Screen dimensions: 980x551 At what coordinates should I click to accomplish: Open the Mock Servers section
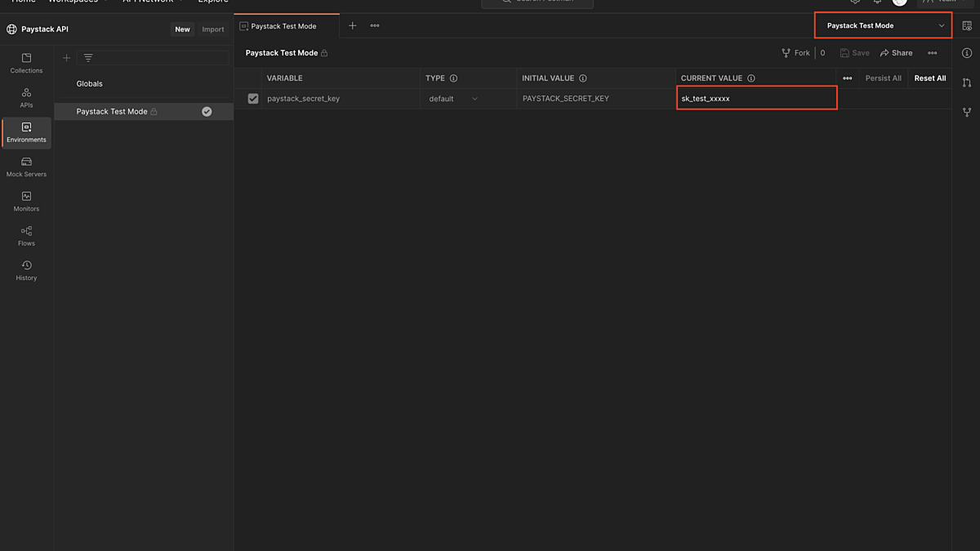[x=26, y=167]
